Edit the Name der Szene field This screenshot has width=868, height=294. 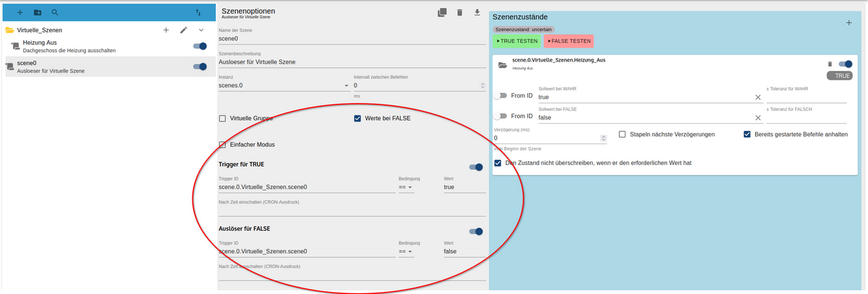click(352, 38)
